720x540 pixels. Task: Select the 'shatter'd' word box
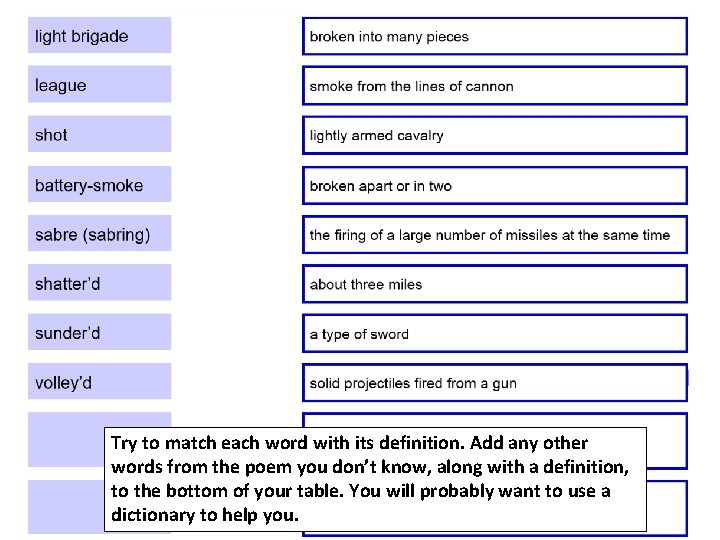100,282
